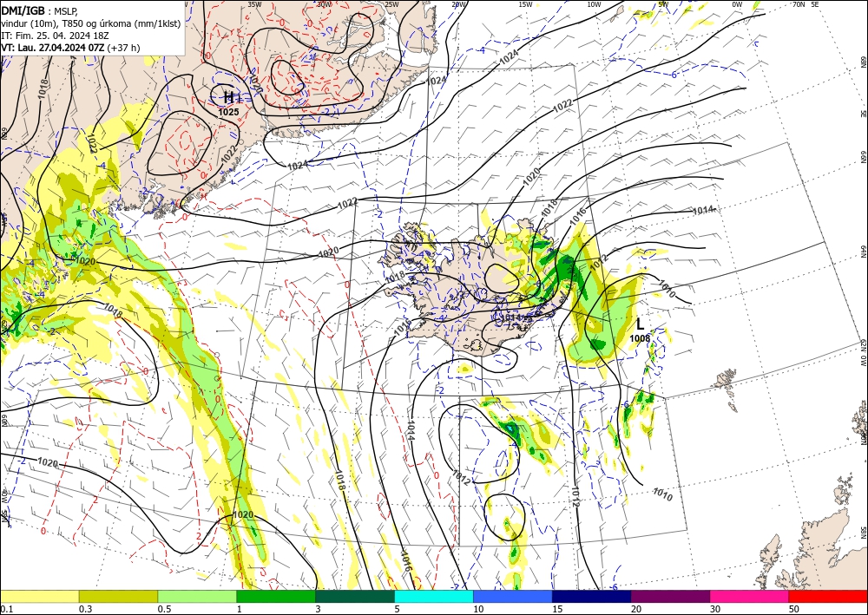Click the '15' legend value
The height and width of the screenshot is (615, 868).
557,609
